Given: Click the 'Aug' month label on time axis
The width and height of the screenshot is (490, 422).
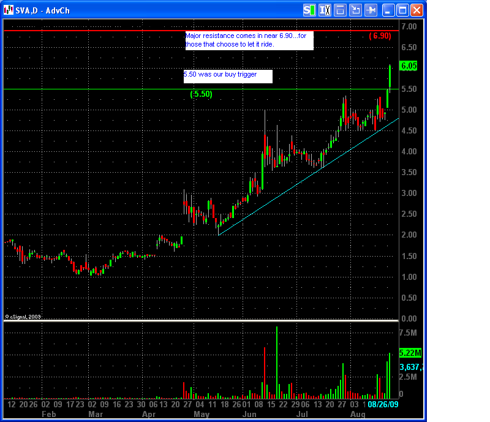Looking at the screenshot, I should [x=358, y=414].
